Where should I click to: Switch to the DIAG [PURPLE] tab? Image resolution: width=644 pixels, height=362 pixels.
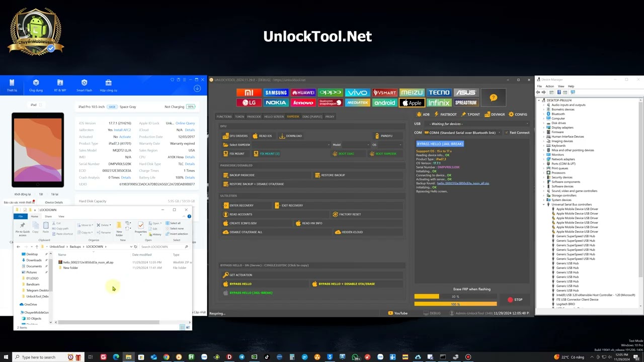coord(312,117)
